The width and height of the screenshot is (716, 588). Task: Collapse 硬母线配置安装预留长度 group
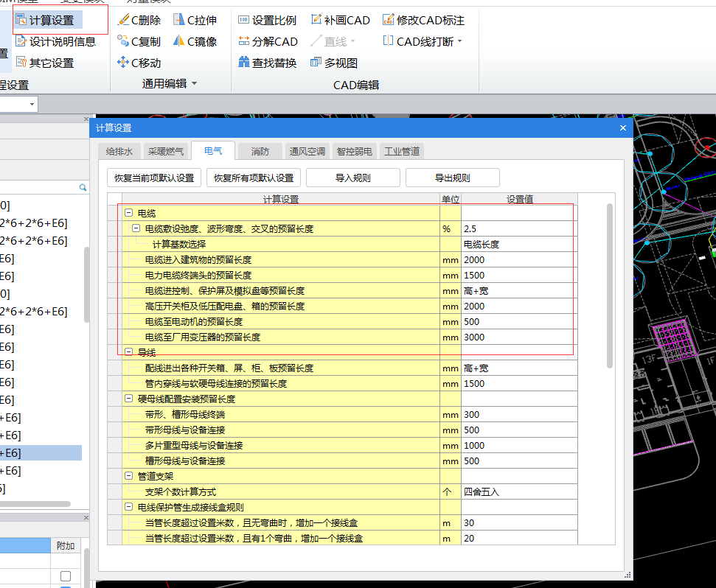129,398
